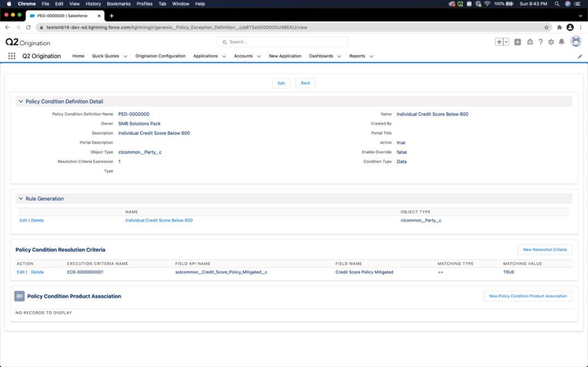
Task: Expand the Reports nav dropdown
Action: point(371,56)
